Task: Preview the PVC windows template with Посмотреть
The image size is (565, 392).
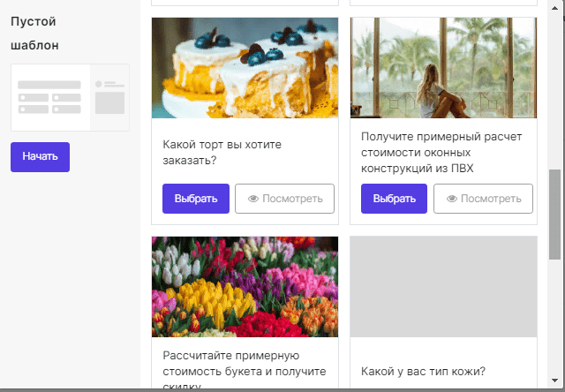Action: click(483, 199)
